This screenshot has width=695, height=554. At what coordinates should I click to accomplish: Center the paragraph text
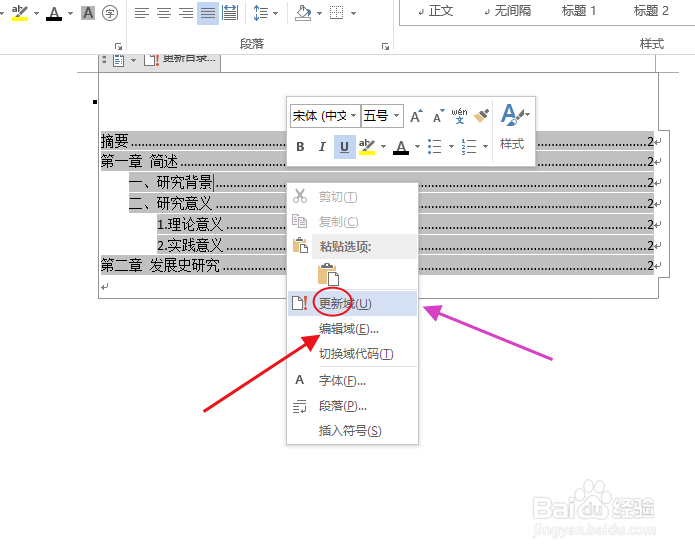point(164,13)
